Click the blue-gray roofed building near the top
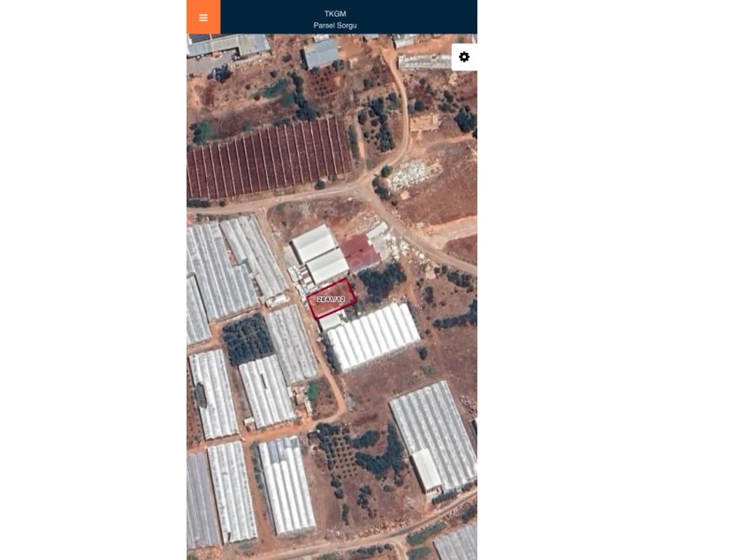Image resolution: width=747 pixels, height=560 pixels. point(321,53)
